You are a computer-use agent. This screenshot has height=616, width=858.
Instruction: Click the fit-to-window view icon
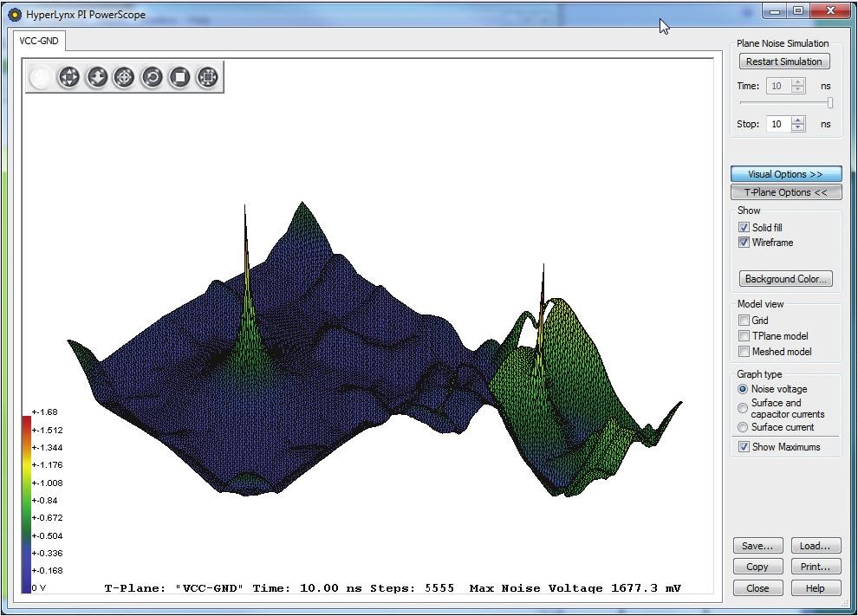pyautogui.click(x=207, y=77)
